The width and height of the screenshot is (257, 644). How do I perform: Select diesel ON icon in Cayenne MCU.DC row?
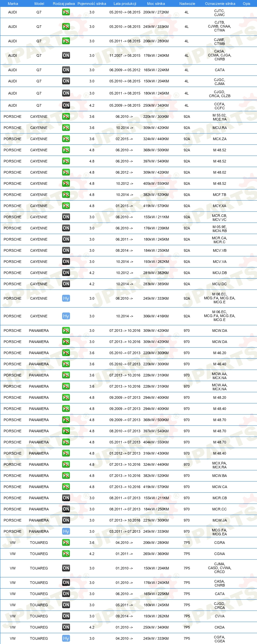click(x=66, y=284)
